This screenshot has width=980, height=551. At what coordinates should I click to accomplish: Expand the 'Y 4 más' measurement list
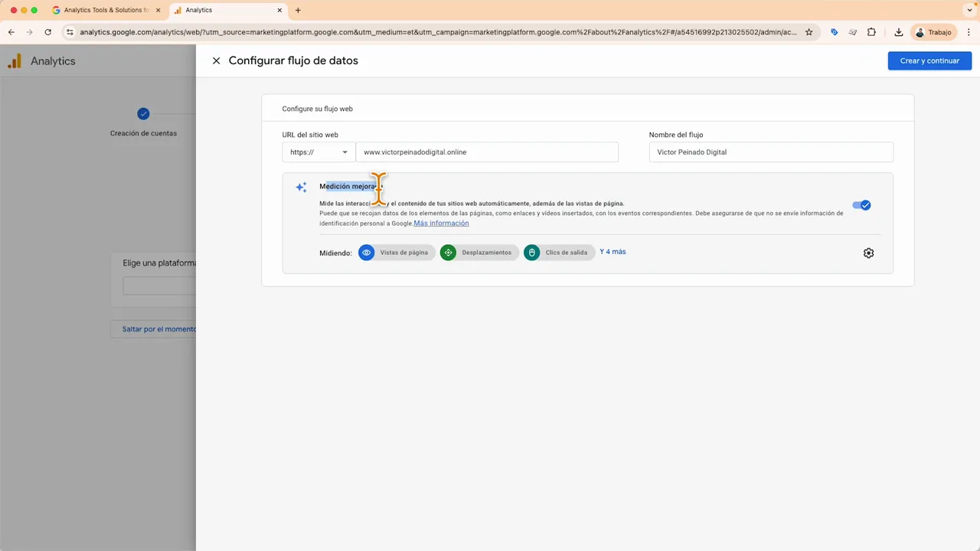click(612, 252)
